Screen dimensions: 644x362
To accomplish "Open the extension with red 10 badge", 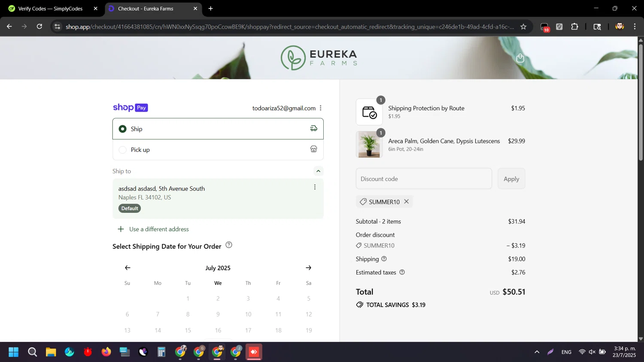I will pos(544,27).
